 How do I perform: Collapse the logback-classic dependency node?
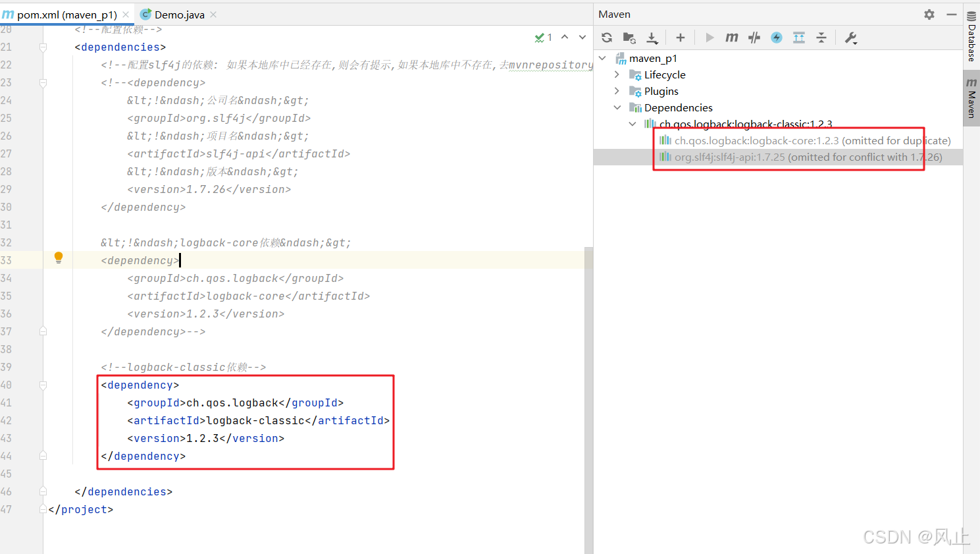(632, 124)
